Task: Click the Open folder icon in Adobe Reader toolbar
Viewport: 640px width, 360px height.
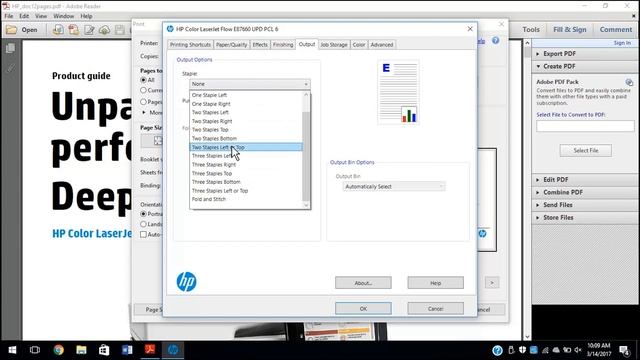Action: (x=11, y=30)
